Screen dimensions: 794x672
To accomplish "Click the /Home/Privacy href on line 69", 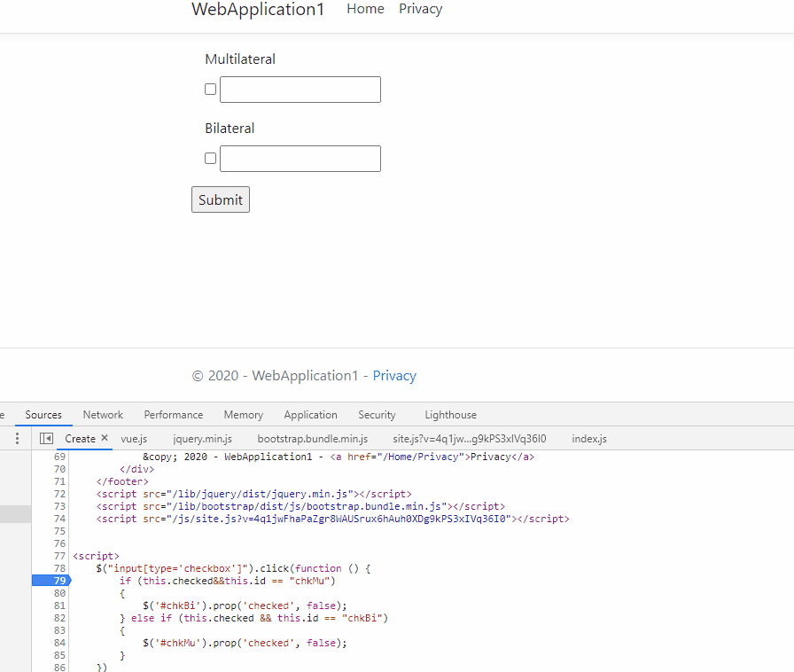I will pyautogui.click(x=422, y=457).
